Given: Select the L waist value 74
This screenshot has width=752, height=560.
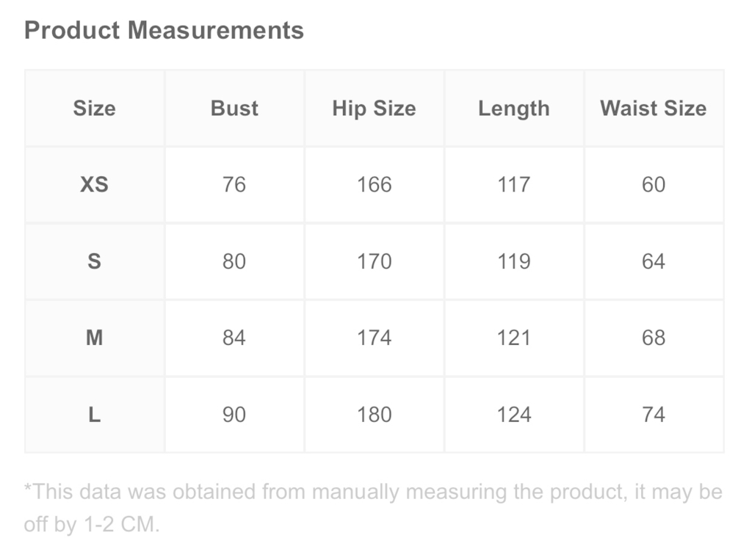Looking at the screenshot, I should pyautogui.click(x=654, y=414).
